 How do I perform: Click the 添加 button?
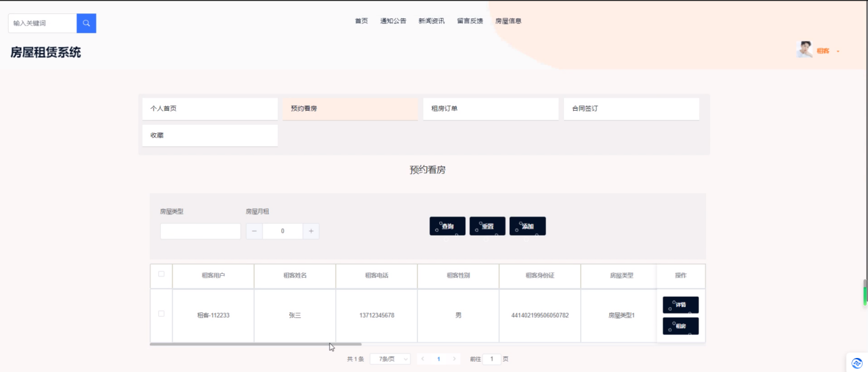pos(528,226)
